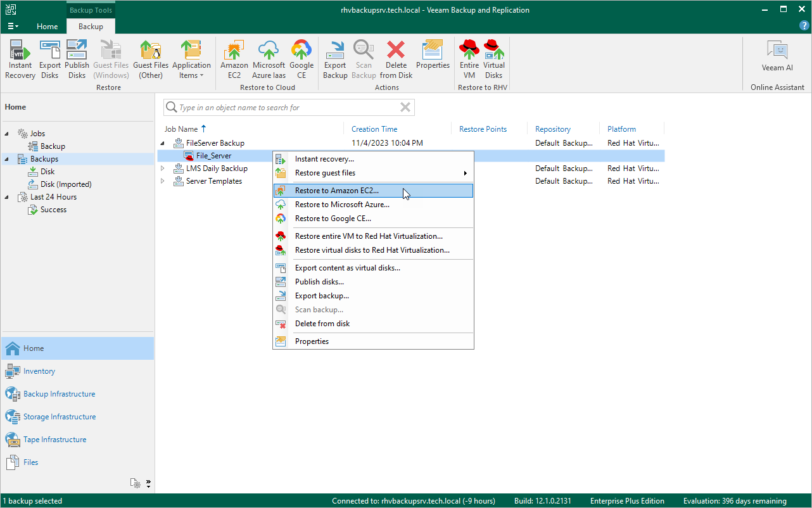Click the Amazon EC2 ribbon icon
Image resolution: width=812 pixels, height=508 pixels.
click(234, 59)
